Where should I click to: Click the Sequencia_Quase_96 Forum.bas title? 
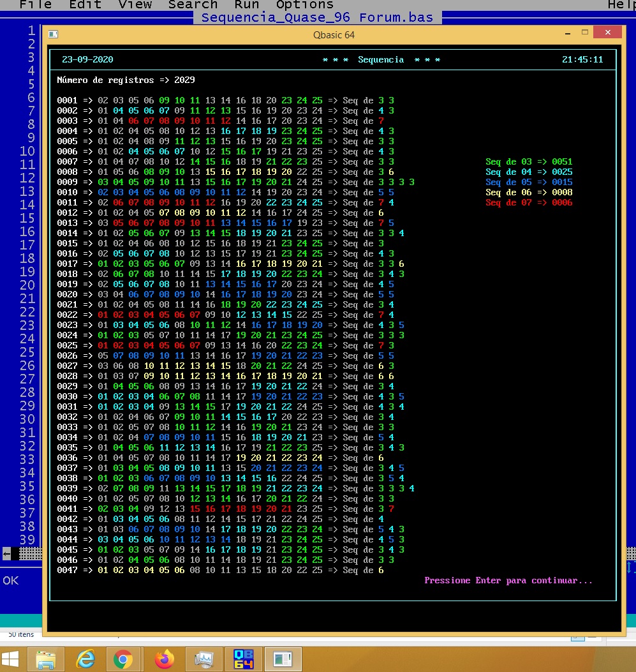(x=317, y=17)
